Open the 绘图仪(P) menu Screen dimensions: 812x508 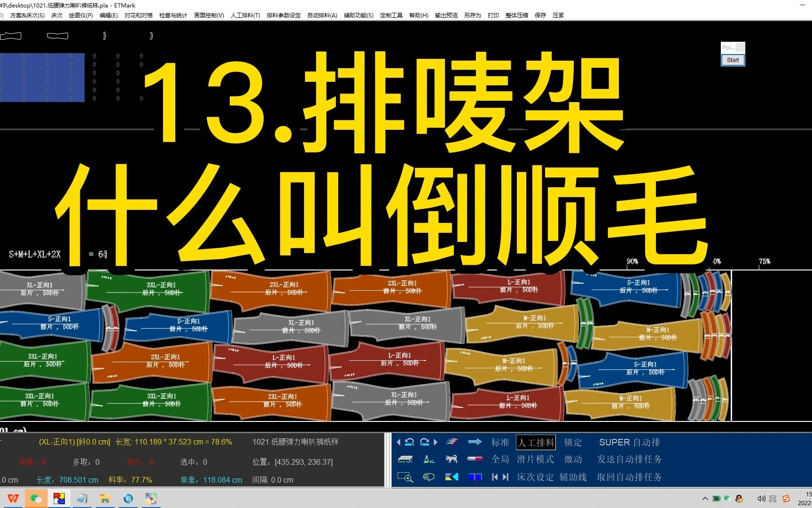(x=81, y=15)
